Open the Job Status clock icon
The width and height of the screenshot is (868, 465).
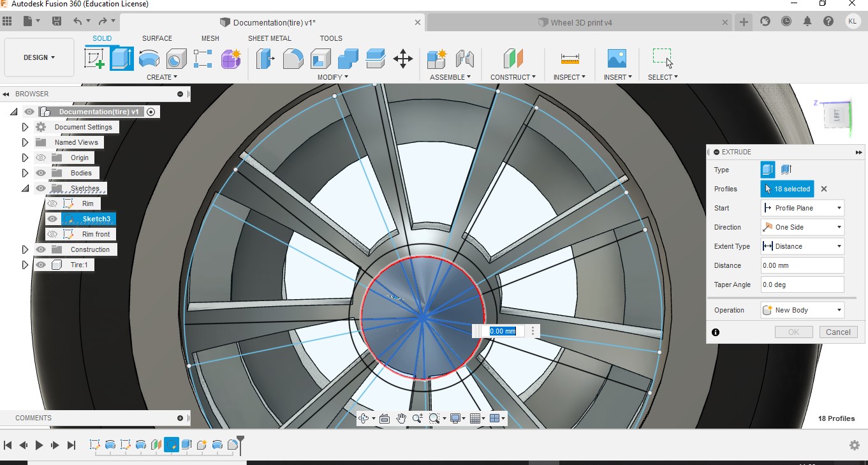786,21
